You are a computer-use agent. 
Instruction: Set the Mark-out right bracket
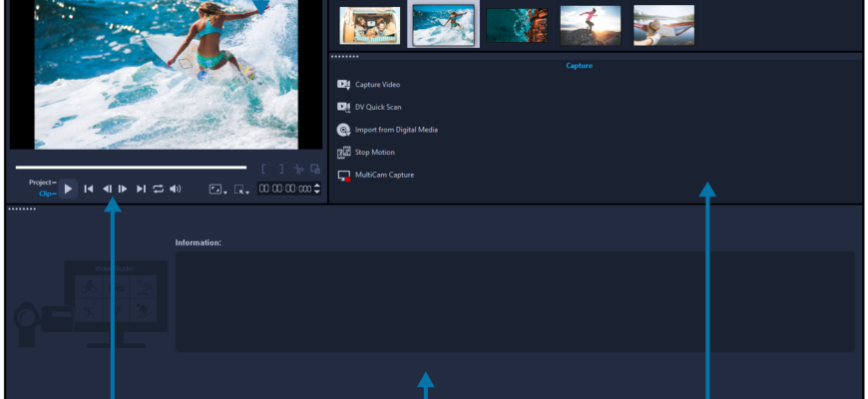pos(281,169)
